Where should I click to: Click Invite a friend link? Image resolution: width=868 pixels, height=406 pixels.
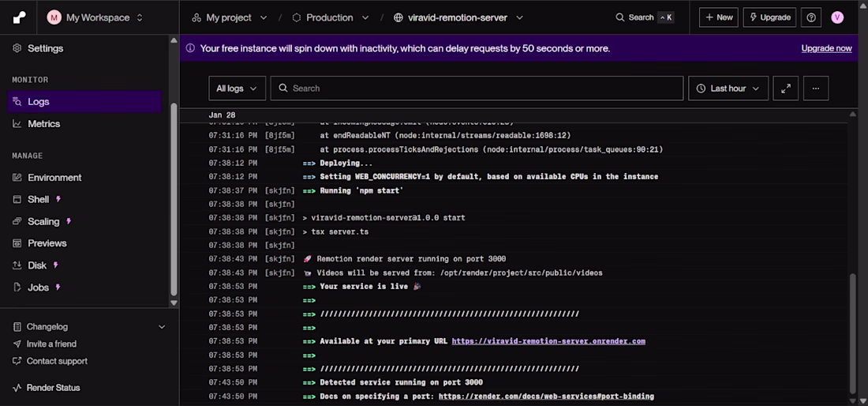click(x=51, y=344)
